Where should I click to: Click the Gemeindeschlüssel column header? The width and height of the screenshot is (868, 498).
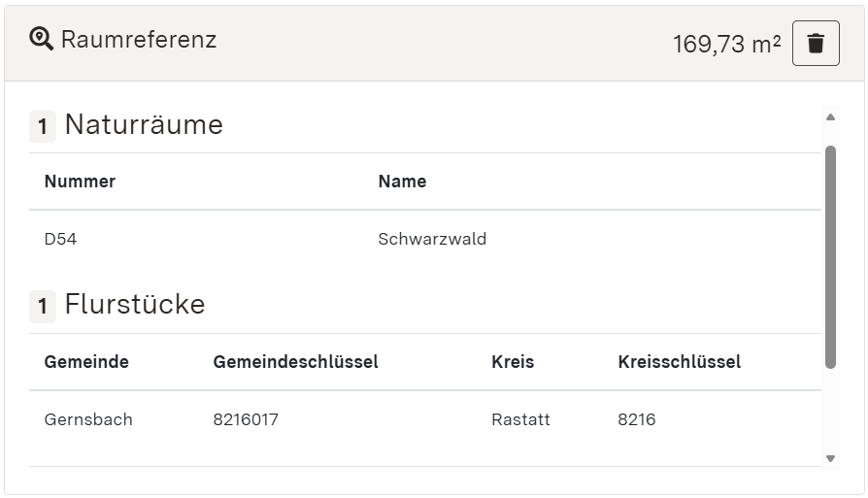click(x=295, y=362)
